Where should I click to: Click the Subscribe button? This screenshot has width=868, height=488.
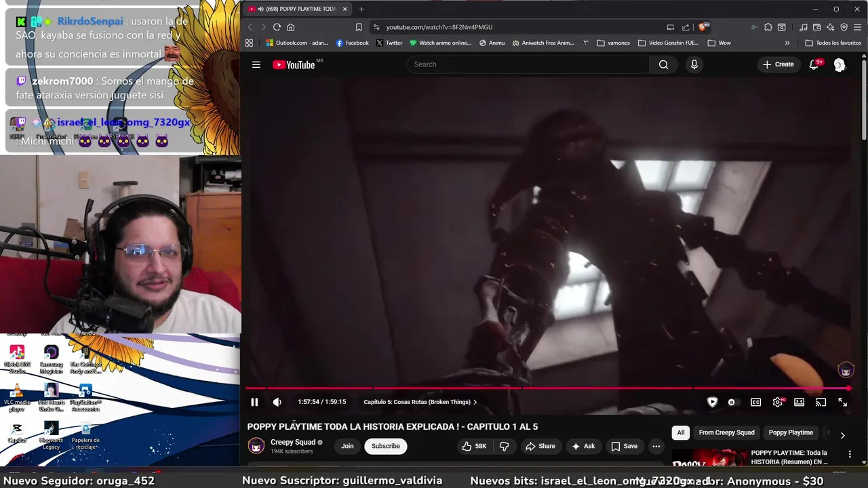pos(385,446)
